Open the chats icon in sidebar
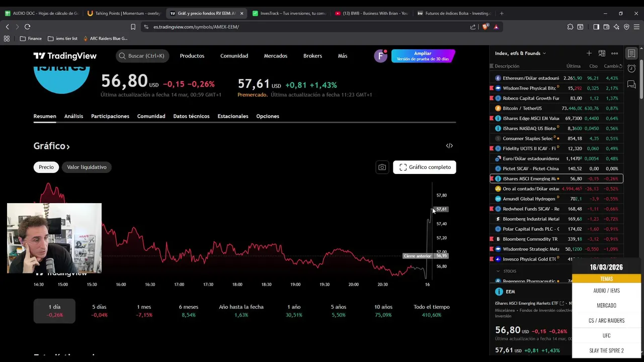Image resolution: width=644 pixels, height=362 pixels. click(x=631, y=84)
